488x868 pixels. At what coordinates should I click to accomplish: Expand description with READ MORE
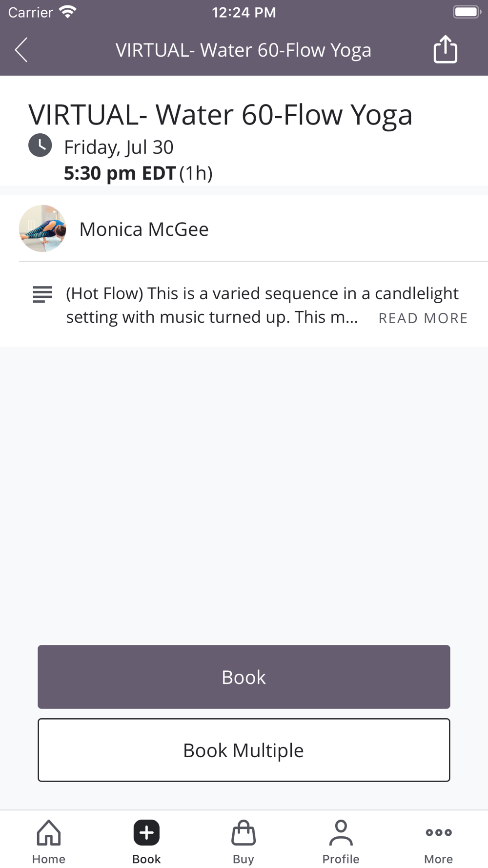click(x=423, y=318)
